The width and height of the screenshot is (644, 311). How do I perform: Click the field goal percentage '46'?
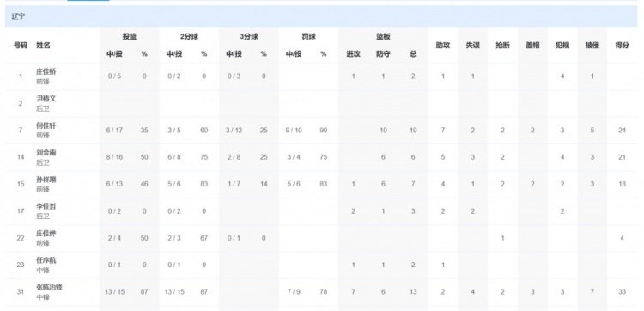coord(144,184)
